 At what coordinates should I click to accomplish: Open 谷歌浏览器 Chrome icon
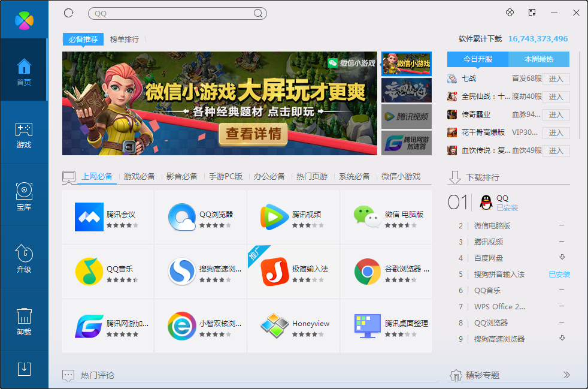point(368,272)
